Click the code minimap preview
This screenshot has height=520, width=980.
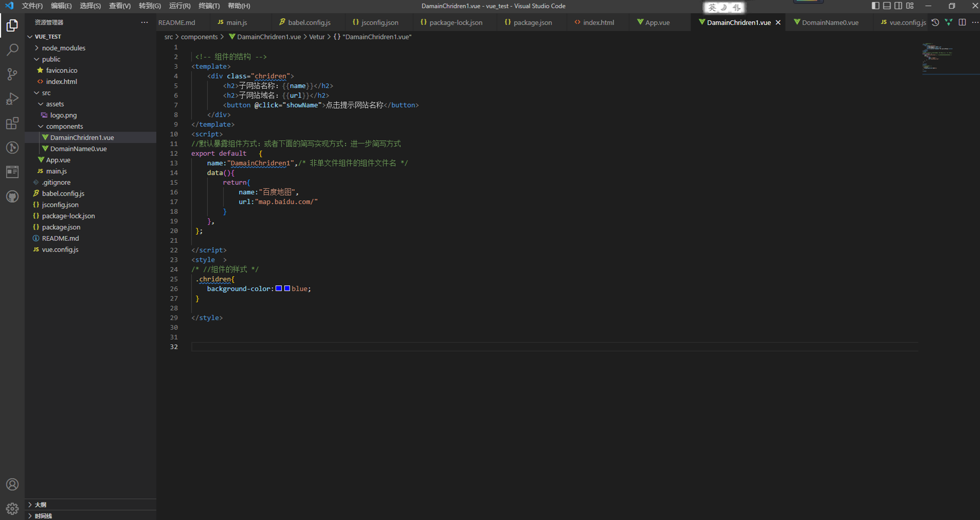pos(938,57)
